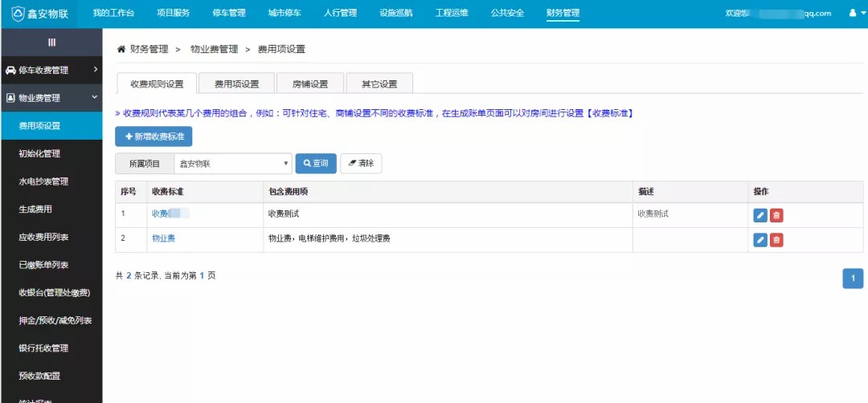Click red delete icon for row 1

pyautogui.click(x=776, y=215)
